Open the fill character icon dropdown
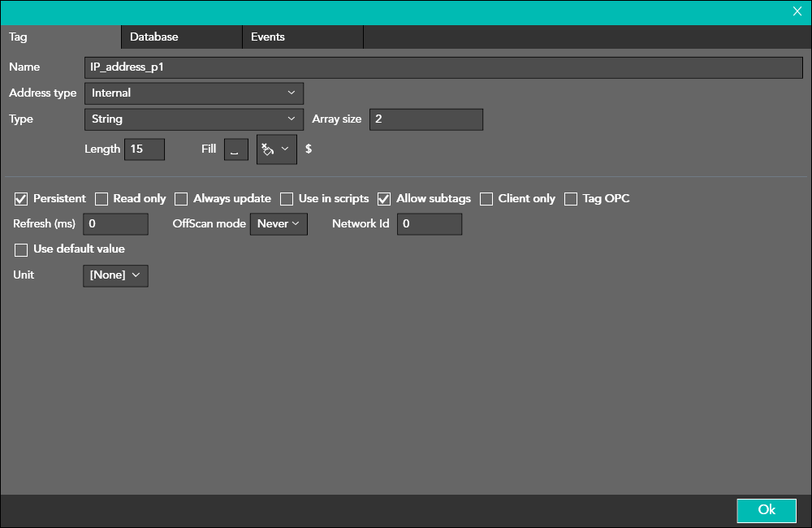This screenshot has width=812, height=528. coord(276,149)
